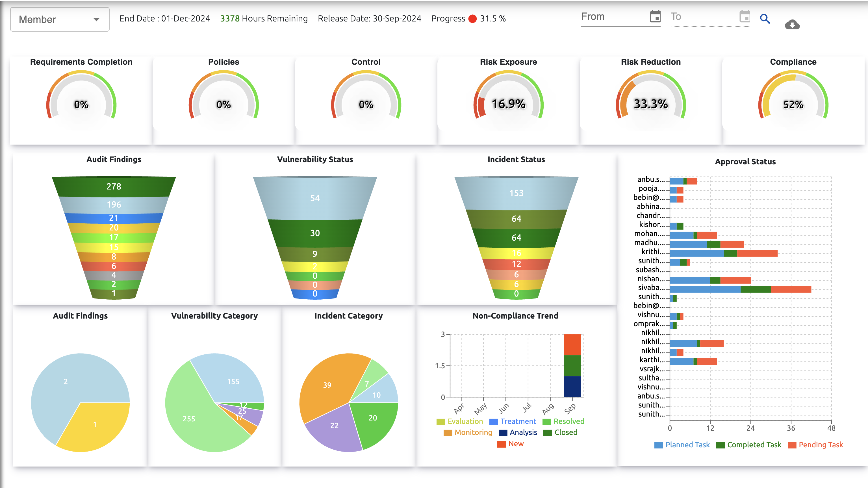
Task: Click the red Progress status dot
Action: click(x=472, y=19)
